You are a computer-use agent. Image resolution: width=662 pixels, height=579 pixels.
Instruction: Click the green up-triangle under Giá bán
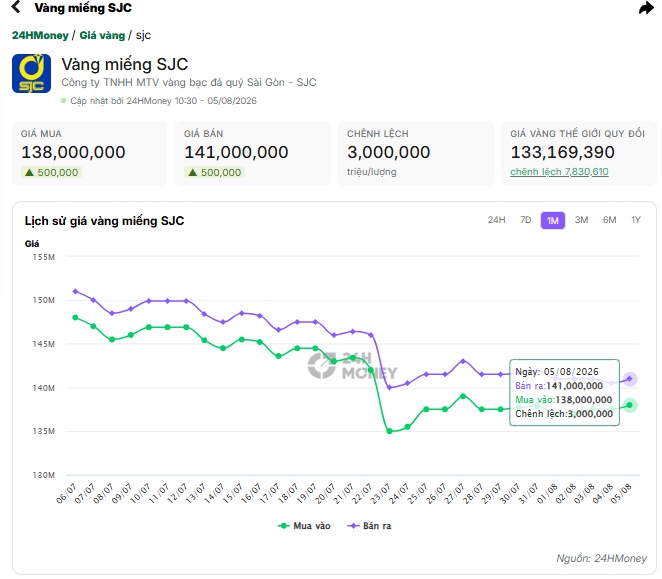pos(193,172)
